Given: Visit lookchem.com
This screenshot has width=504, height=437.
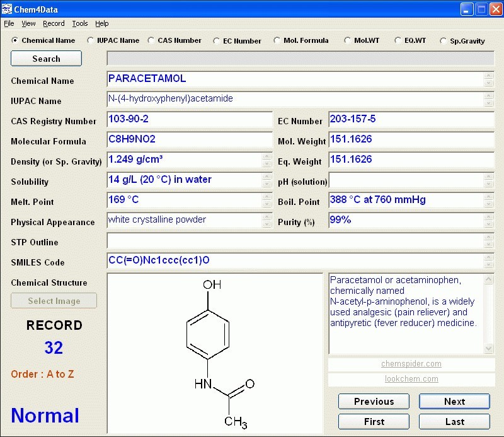Looking at the screenshot, I should coord(410,379).
